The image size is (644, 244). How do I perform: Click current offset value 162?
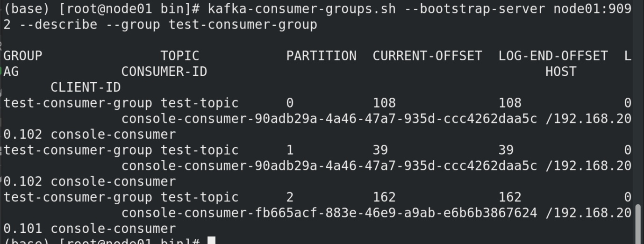tap(384, 197)
